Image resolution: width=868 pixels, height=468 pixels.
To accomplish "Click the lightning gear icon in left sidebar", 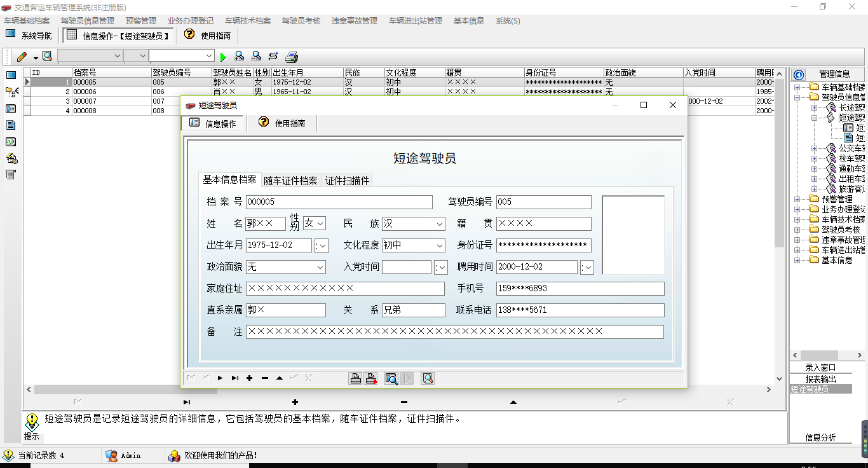I will [x=11, y=158].
